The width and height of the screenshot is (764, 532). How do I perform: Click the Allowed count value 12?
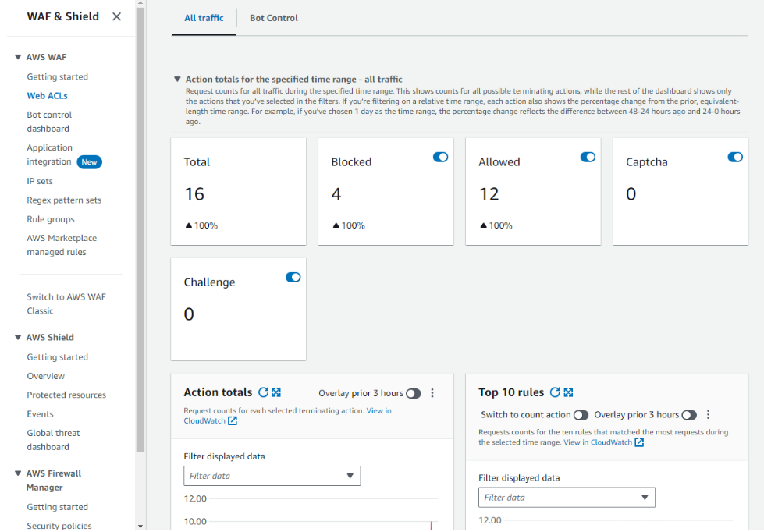pos(489,194)
